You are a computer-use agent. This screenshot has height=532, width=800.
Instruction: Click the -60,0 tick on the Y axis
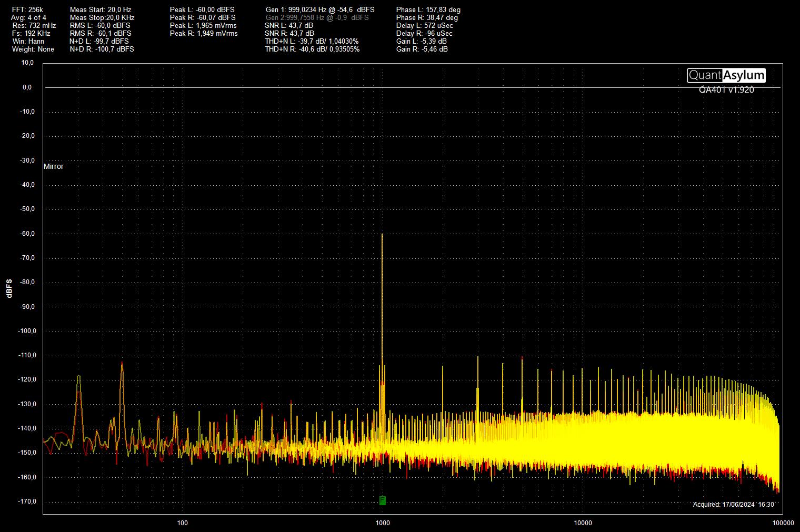27,233
